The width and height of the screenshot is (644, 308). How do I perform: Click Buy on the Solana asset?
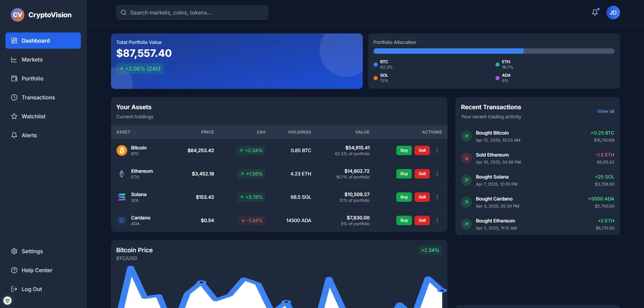(403, 197)
